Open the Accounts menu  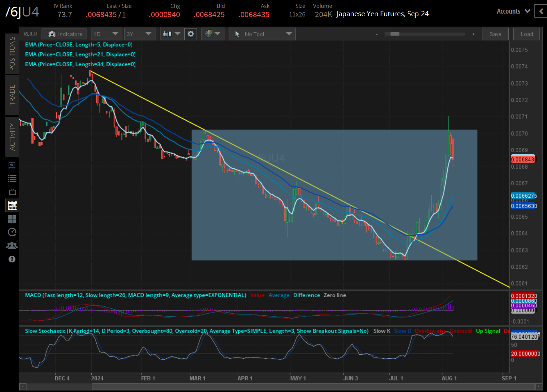[x=513, y=11]
